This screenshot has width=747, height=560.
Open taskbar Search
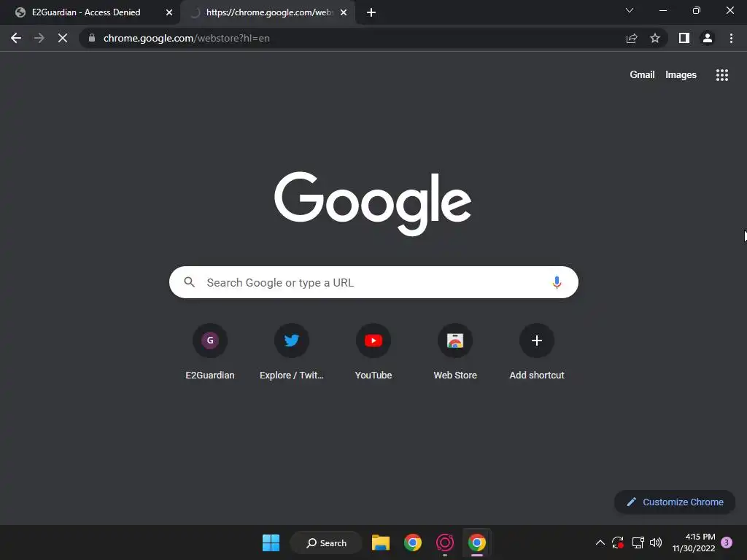[326, 542]
